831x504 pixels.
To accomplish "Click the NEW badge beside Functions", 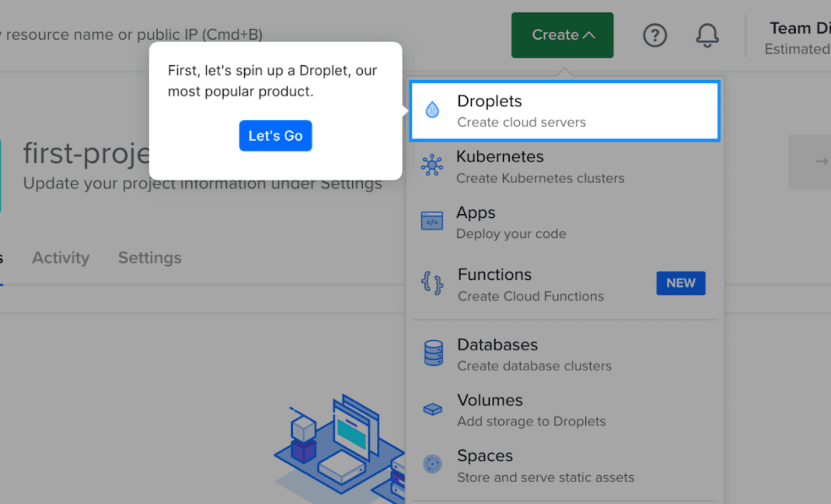I will (x=681, y=283).
